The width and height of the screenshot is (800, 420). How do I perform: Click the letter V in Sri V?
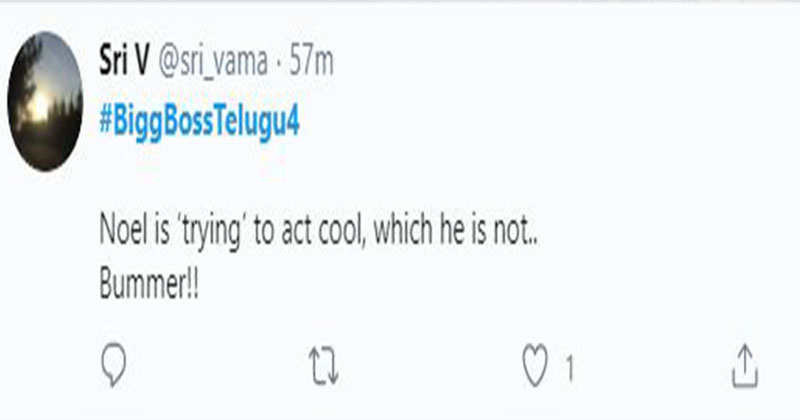141,63
